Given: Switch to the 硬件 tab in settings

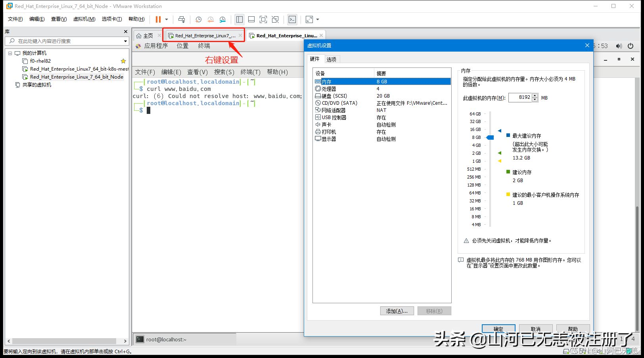Looking at the screenshot, I should tap(315, 59).
